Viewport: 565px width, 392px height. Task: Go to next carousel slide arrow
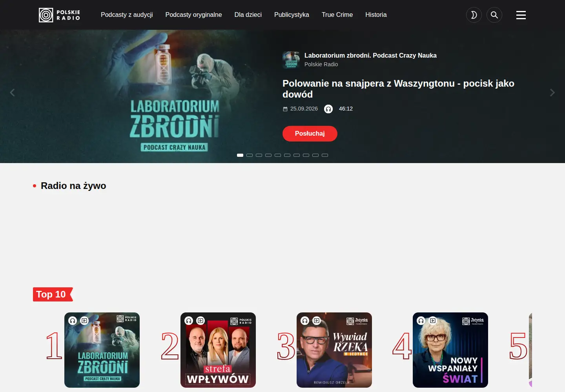[552, 93]
